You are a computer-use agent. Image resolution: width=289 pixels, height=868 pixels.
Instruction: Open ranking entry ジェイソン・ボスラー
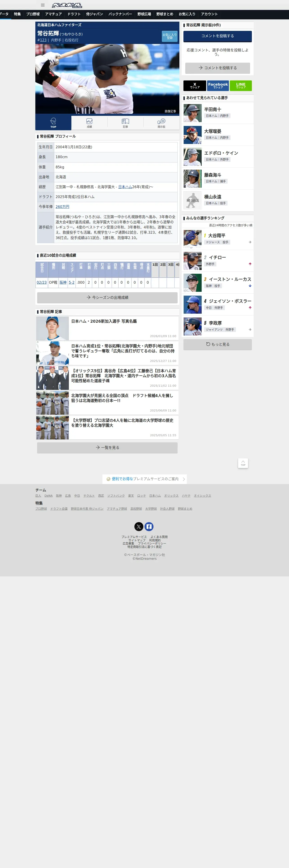(217, 305)
